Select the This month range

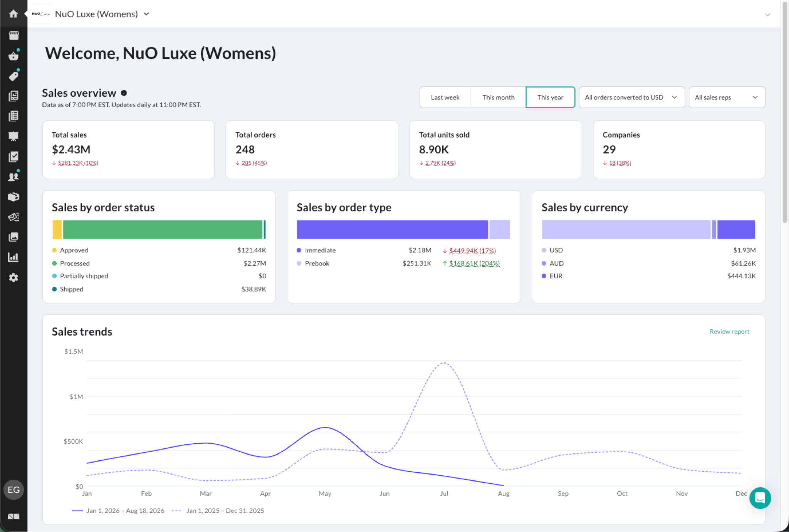click(x=498, y=97)
